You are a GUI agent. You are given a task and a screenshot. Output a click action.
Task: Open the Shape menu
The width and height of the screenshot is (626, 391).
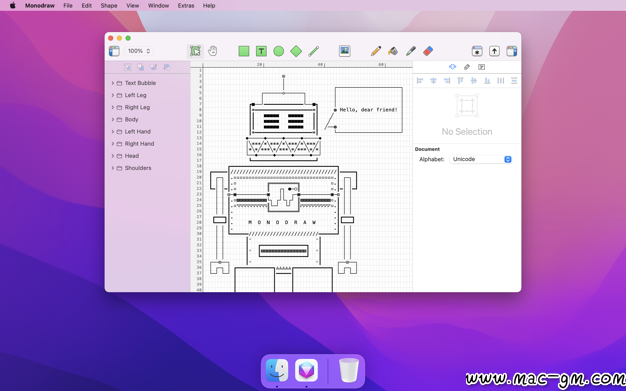click(x=109, y=6)
